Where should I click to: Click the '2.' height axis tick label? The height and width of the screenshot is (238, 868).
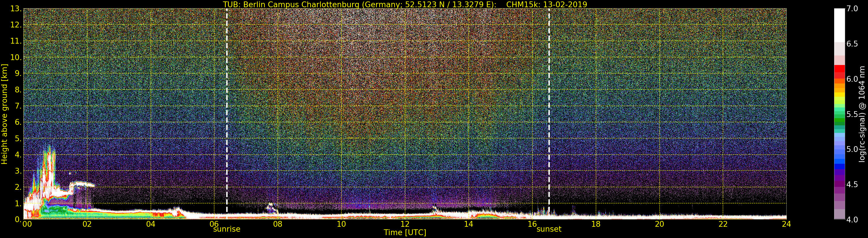tap(18, 187)
